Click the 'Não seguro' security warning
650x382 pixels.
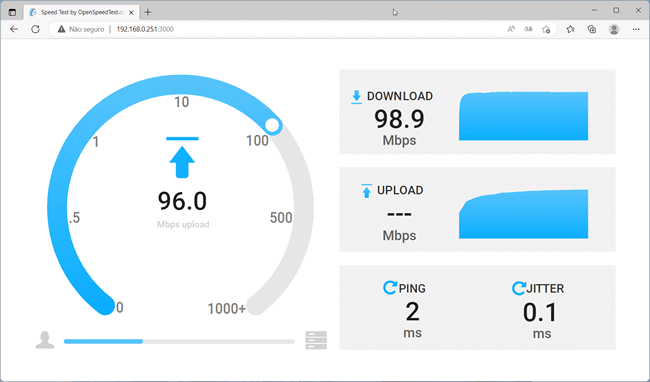click(81, 29)
